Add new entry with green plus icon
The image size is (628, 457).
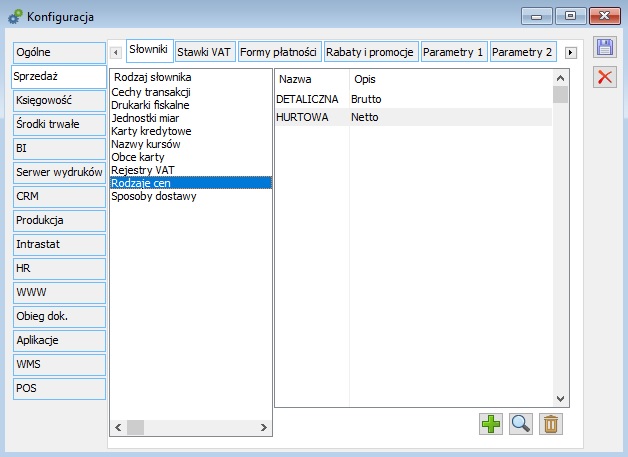[491, 424]
